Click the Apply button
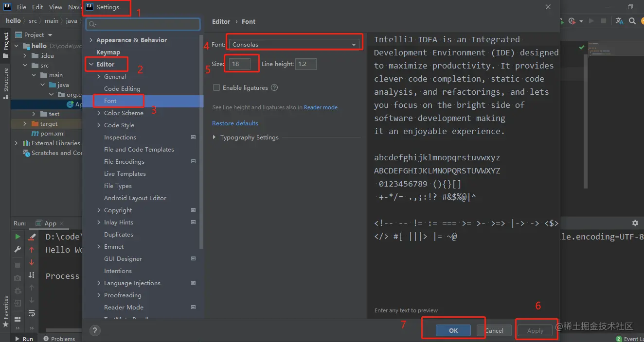Image resolution: width=644 pixels, height=342 pixels. [535, 330]
